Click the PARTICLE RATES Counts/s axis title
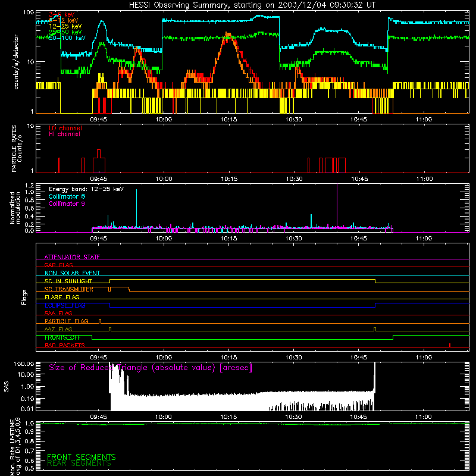Screen dimensions: 476x476 pos(17,148)
